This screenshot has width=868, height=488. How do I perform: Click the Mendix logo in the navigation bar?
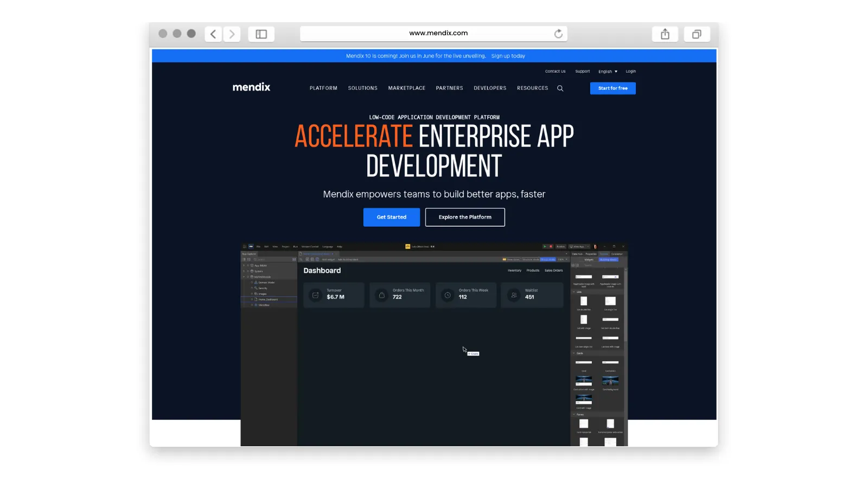[251, 87]
